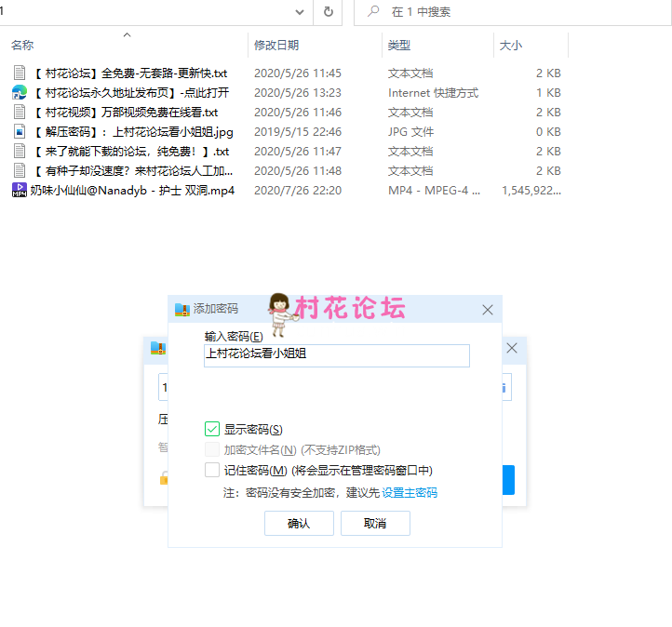This screenshot has width=672, height=627.
Task: Toggle the 加密文件名 checkbox
Action: tap(212, 449)
